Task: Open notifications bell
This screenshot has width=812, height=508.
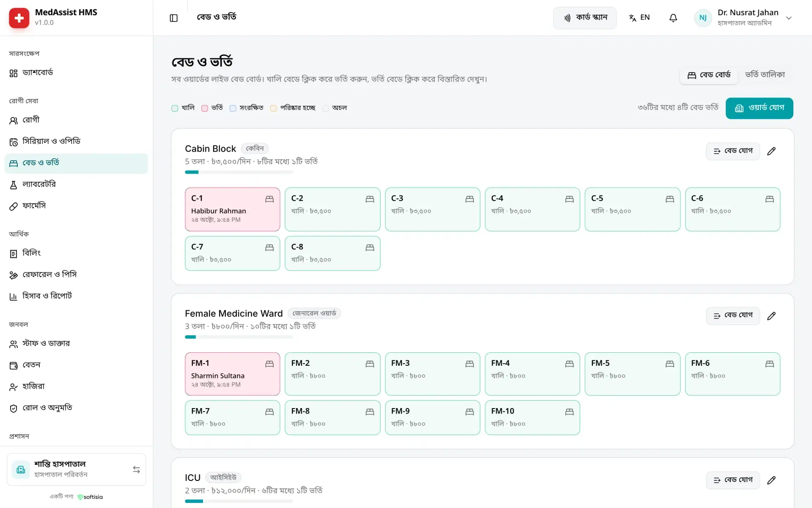Action: pyautogui.click(x=673, y=18)
